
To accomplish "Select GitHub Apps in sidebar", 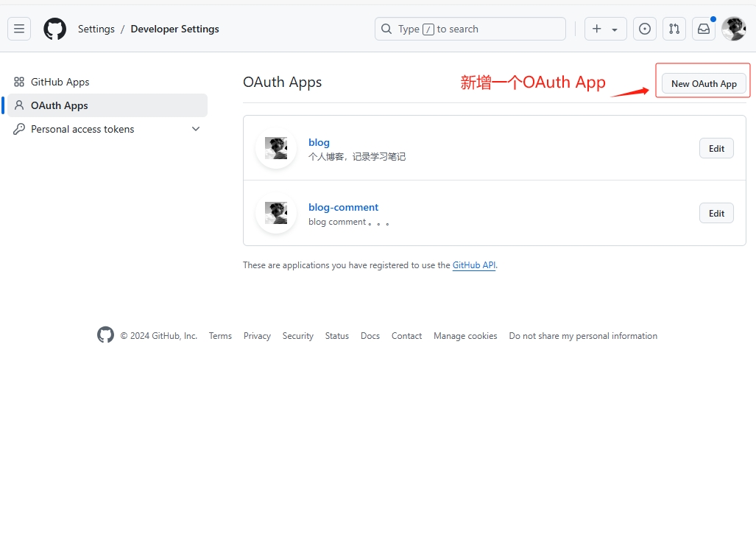I will [60, 82].
